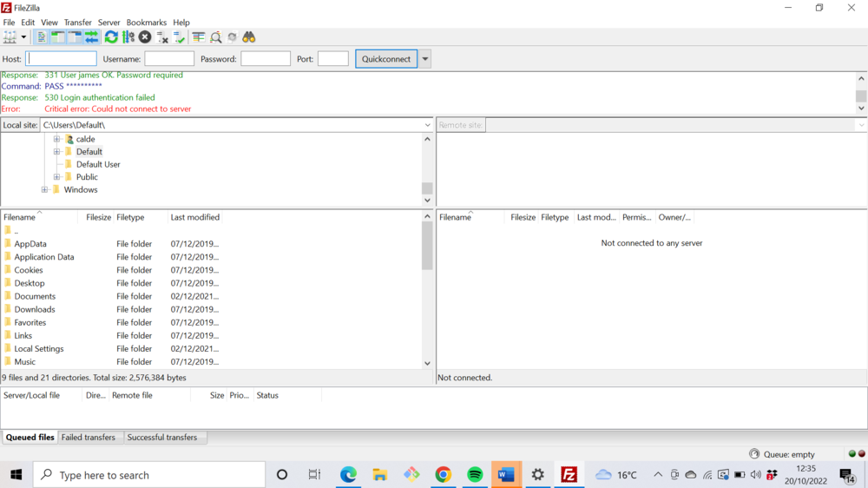
Task: Switch to the Failed transfers tab
Action: pyautogui.click(x=88, y=438)
